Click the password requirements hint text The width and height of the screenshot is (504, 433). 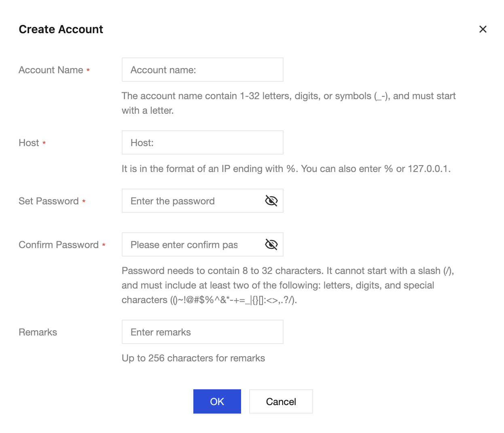tap(288, 285)
